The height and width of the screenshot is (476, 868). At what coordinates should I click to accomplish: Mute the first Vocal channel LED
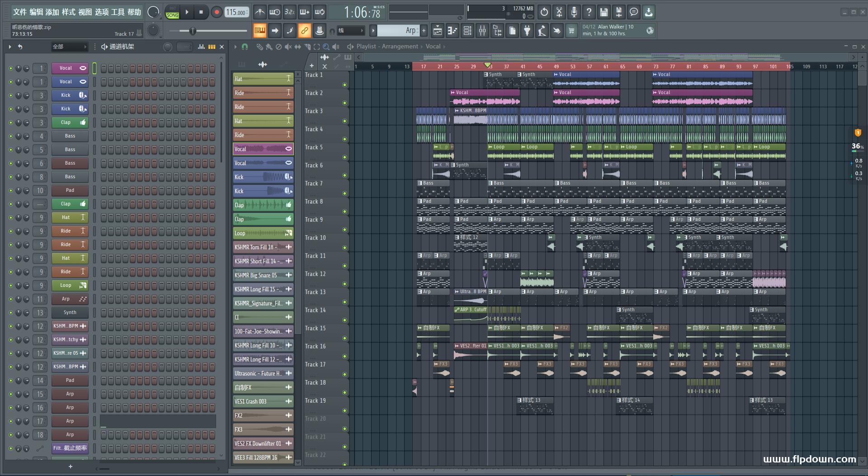coord(11,68)
